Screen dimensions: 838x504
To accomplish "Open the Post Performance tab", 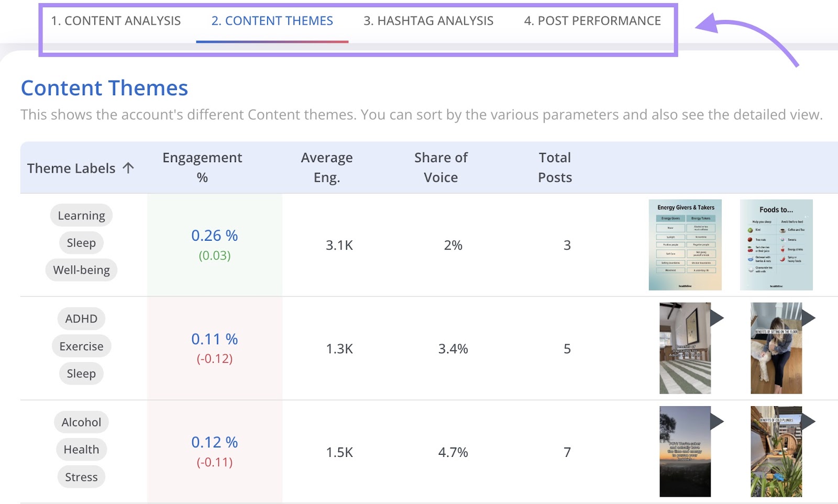I will tap(592, 21).
